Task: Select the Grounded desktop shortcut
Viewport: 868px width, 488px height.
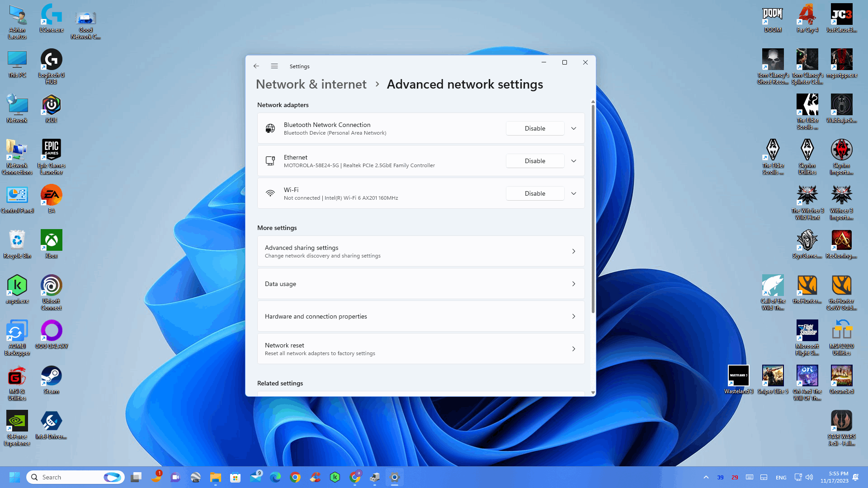Action: click(841, 380)
